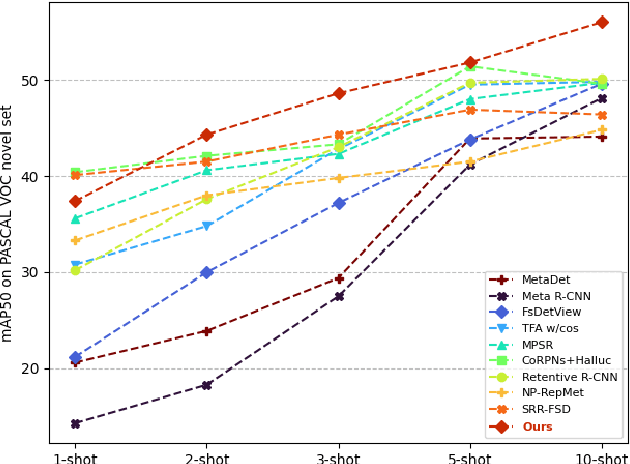The width and height of the screenshot is (630, 464).
Task: Click the Meta R-CNN legend label
Action: 556,296
